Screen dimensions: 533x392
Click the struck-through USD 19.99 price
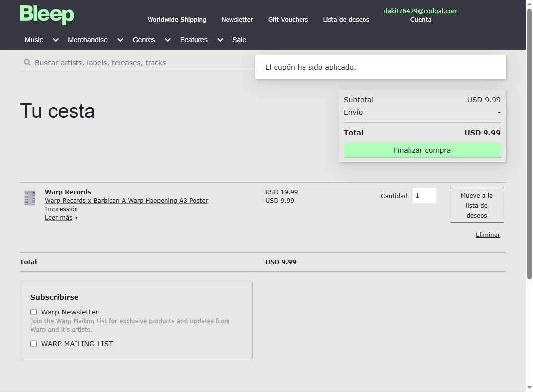click(x=282, y=192)
